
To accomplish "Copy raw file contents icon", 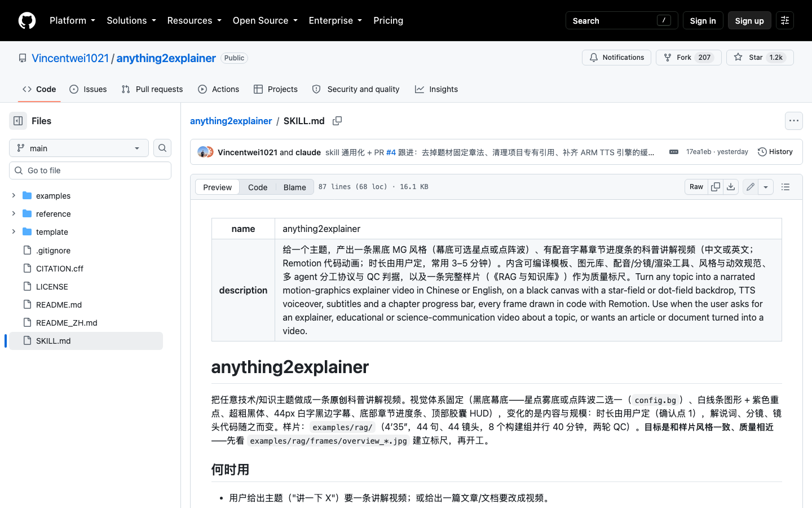I will 716,187.
